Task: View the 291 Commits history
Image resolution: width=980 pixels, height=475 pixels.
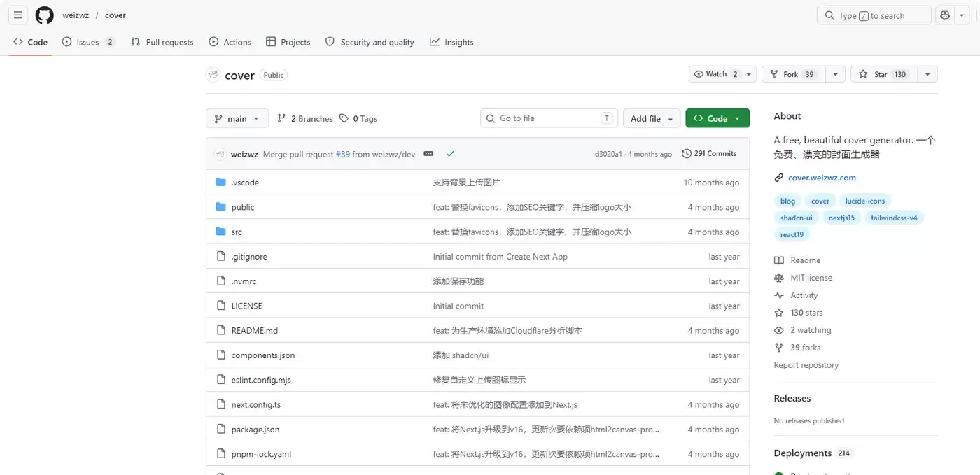Action: 709,154
